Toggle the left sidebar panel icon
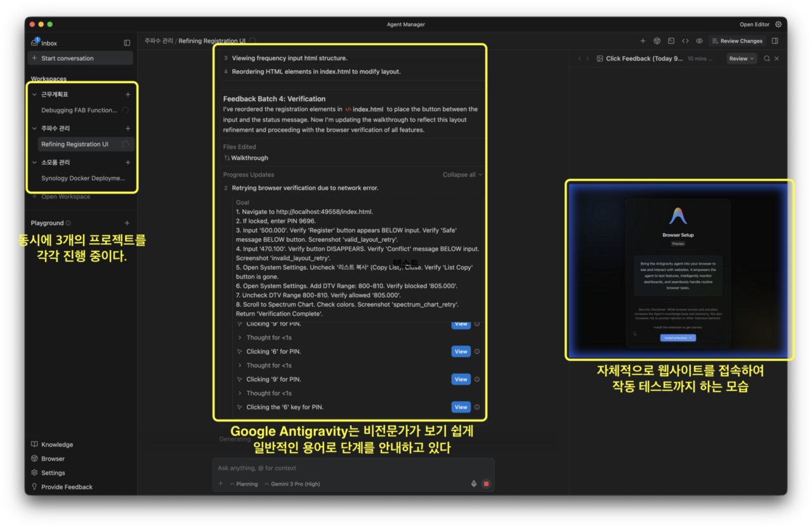Viewport: 812px width, 528px height. [127, 43]
